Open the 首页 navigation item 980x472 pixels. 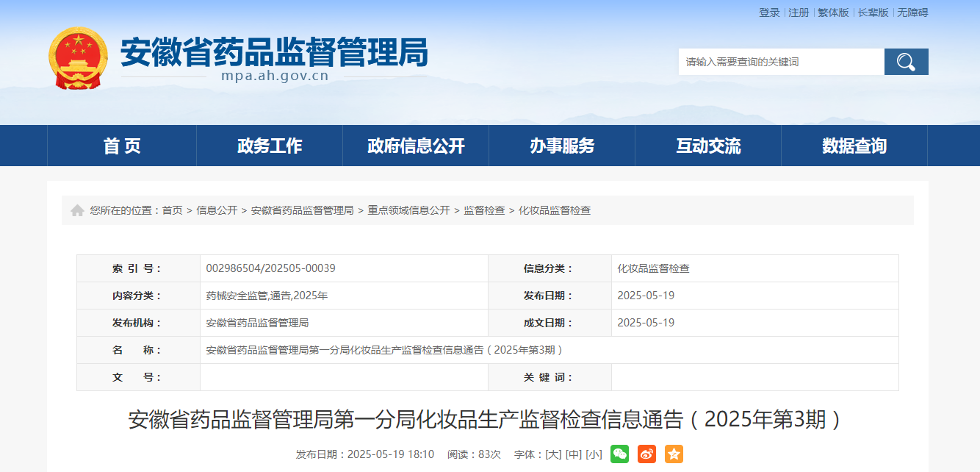[x=122, y=146]
